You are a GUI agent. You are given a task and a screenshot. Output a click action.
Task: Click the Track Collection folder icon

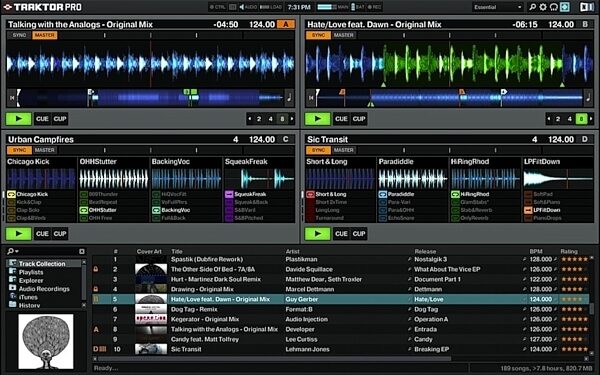click(x=13, y=263)
